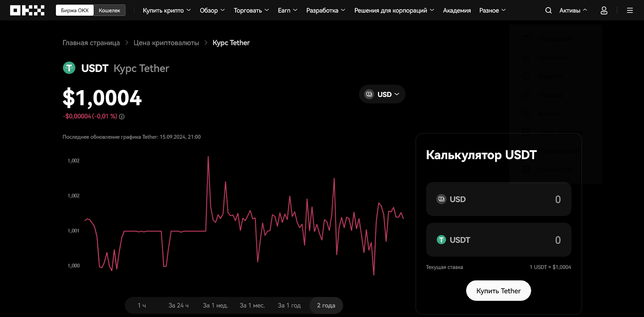644x317 pixels.
Task: Select the За 24 ч chart range
Action: tap(178, 305)
